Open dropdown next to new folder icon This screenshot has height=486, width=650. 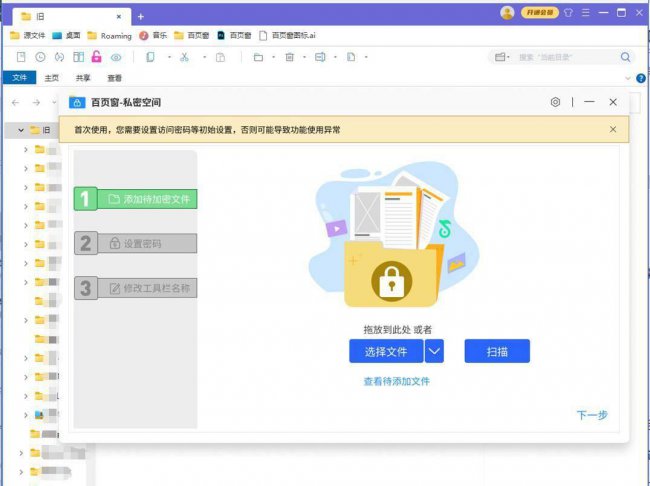pyautogui.click(x=274, y=57)
